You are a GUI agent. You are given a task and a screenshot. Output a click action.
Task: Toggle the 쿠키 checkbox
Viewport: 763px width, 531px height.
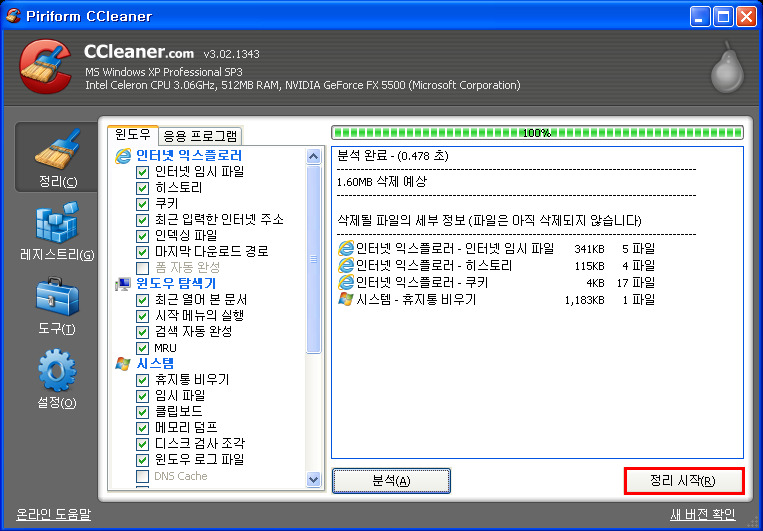coord(142,204)
